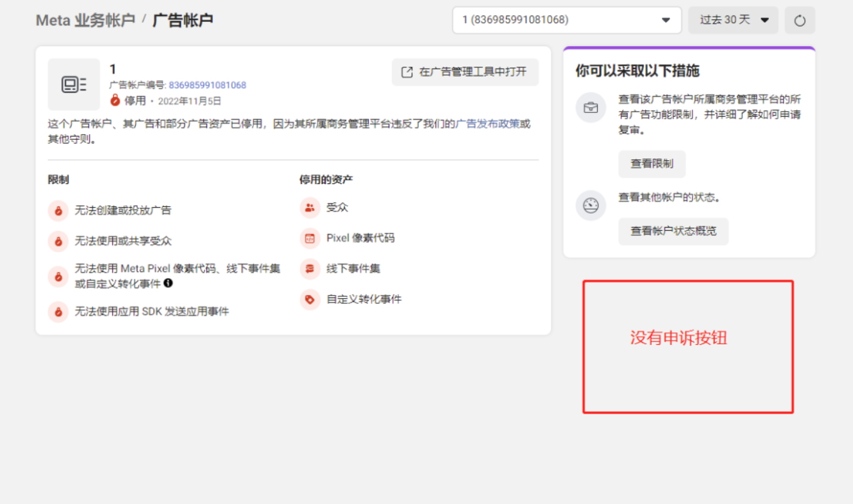Click ad account number 836985991081068 link
853x504 pixels.
coord(207,85)
